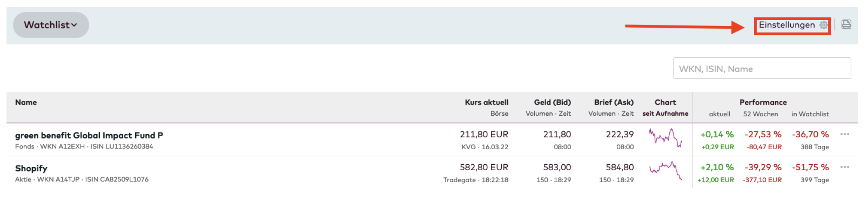Open the Watchlist dropdown

51,25
